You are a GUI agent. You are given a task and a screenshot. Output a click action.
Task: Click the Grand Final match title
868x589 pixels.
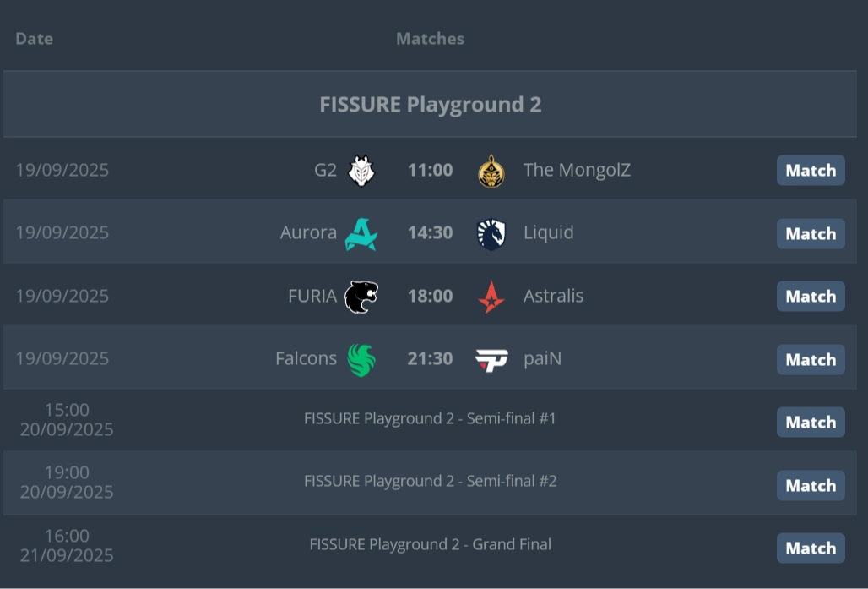coord(430,544)
